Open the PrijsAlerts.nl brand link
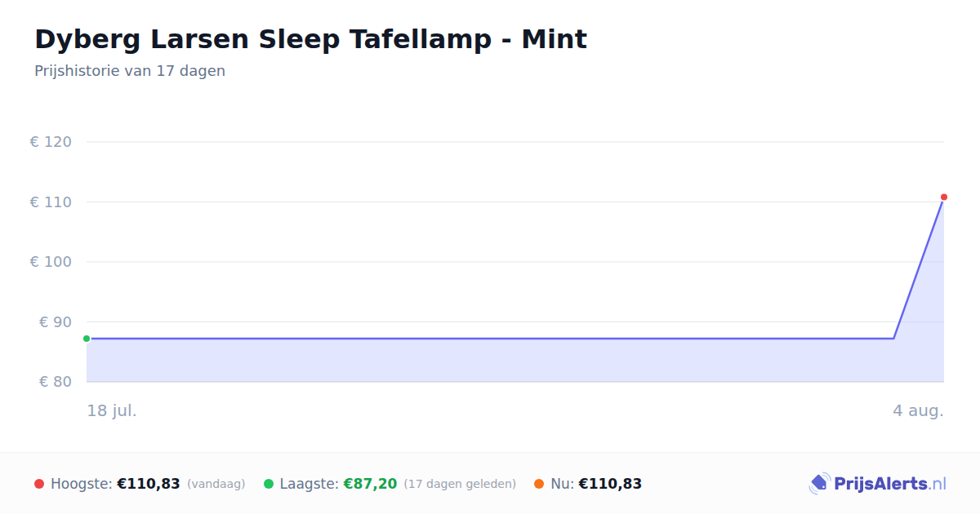This screenshot has width=980, height=514. click(x=877, y=484)
